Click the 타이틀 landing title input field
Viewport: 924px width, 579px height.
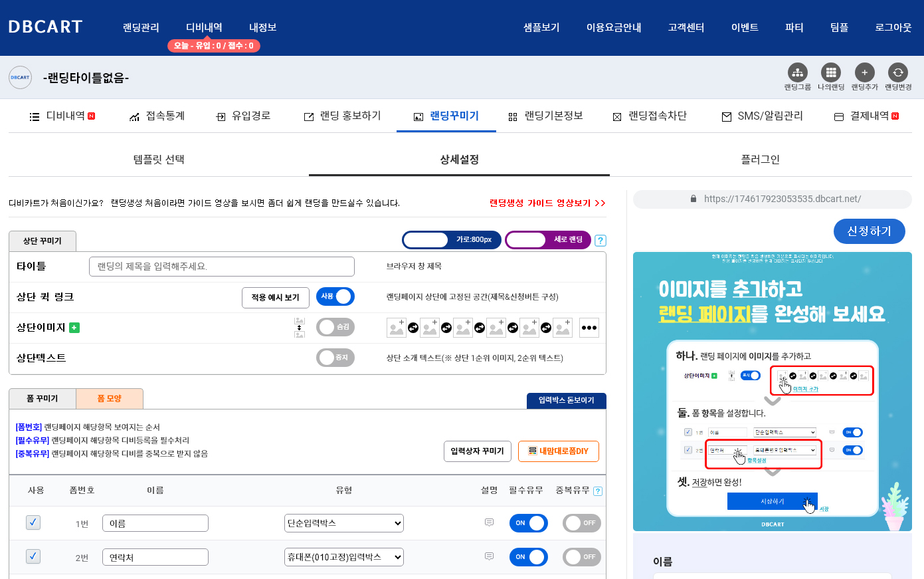pos(221,267)
